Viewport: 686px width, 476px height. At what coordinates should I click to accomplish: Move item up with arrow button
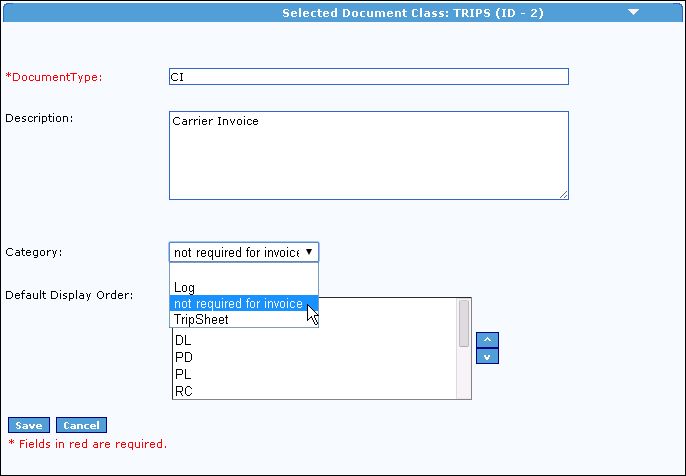pyautogui.click(x=487, y=340)
